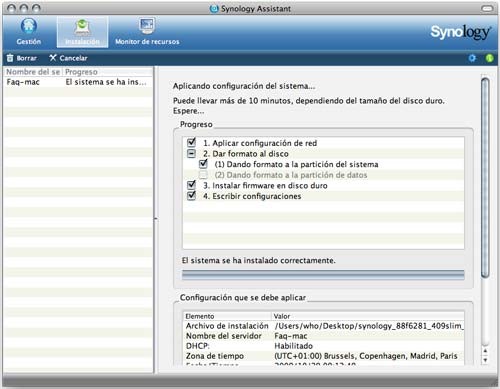500x389 pixels.
Task: Switch to the Instalación tab
Action: coord(82,32)
